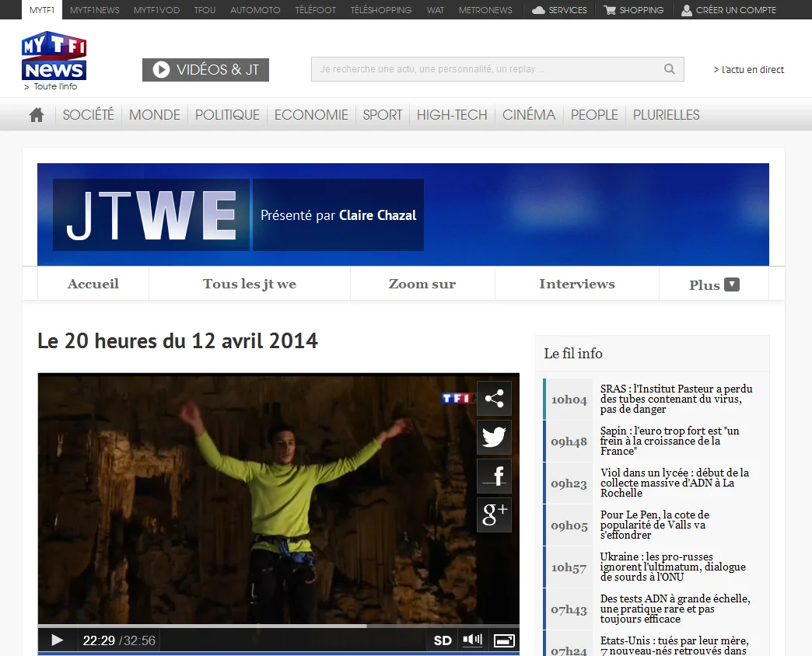The height and width of the screenshot is (656, 812).
Task: Select Tous les jt we tab
Action: 250,284
